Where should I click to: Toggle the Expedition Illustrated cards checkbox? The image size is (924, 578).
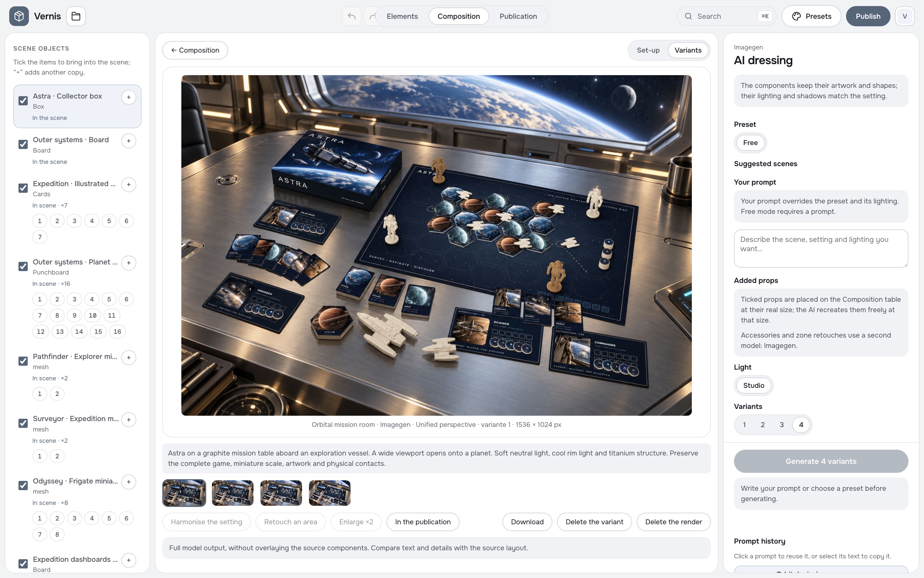[x=23, y=188]
